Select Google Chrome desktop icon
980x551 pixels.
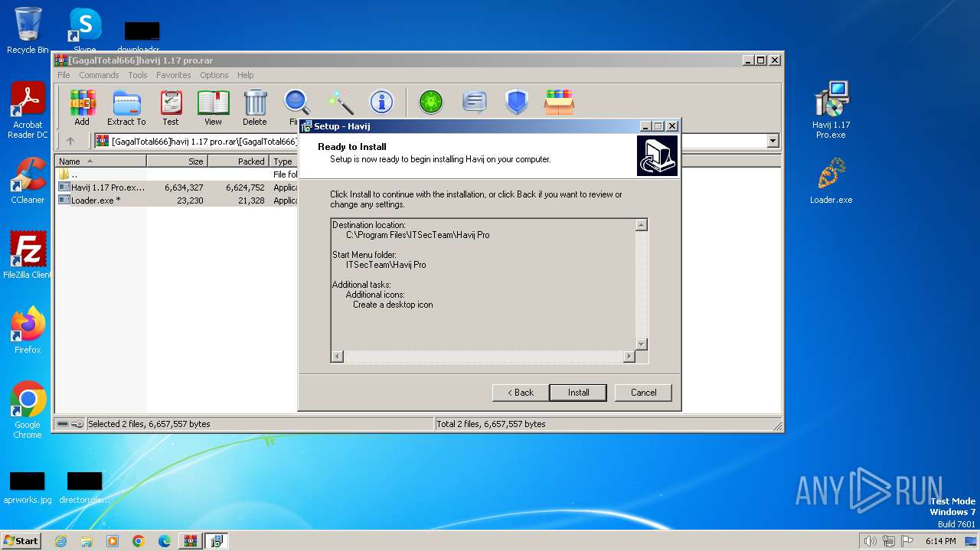pyautogui.click(x=28, y=410)
